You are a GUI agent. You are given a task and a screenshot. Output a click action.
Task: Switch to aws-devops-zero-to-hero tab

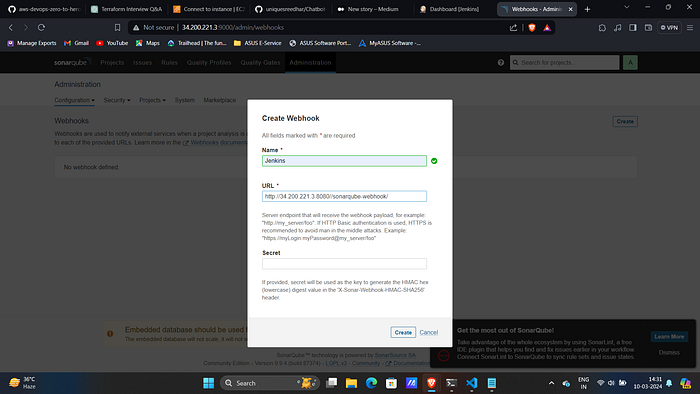(x=45, y=9)
